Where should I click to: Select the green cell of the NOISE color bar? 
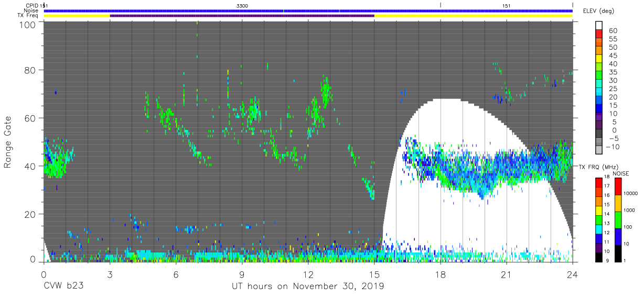pyautogui.click(x=619, y=219)
